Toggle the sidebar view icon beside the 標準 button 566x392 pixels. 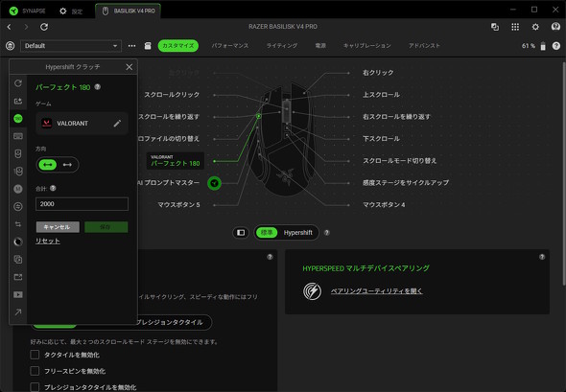[x=241, y=233]
